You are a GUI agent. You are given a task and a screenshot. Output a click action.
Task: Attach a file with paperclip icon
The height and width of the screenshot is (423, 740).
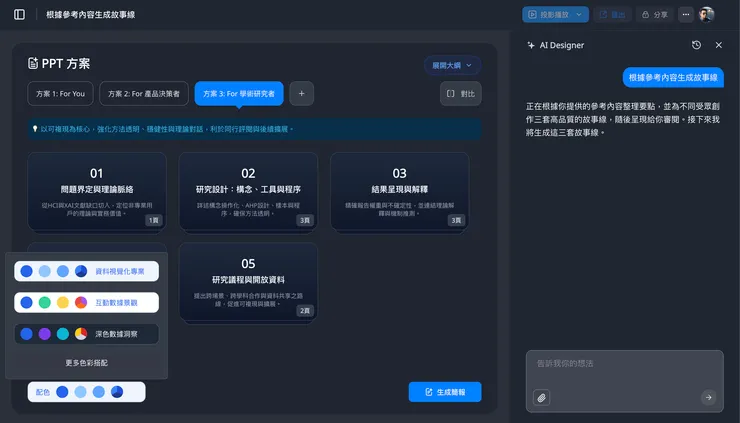click(x=542, y=398)
